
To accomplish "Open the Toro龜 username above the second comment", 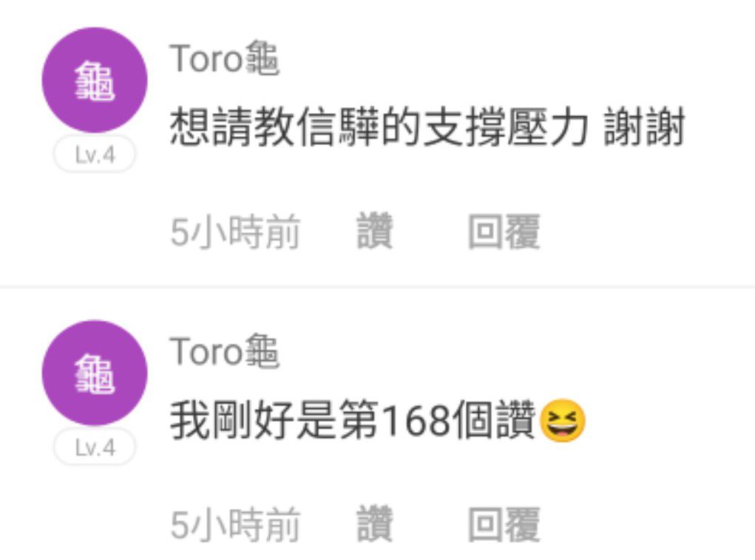I will pyautogui.click(x=224, y=351).
